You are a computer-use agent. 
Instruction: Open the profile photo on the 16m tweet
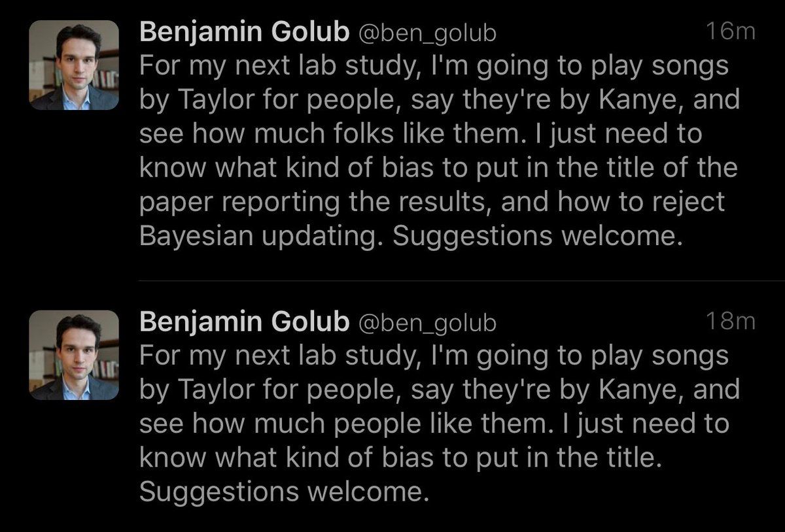click(74, 65)
